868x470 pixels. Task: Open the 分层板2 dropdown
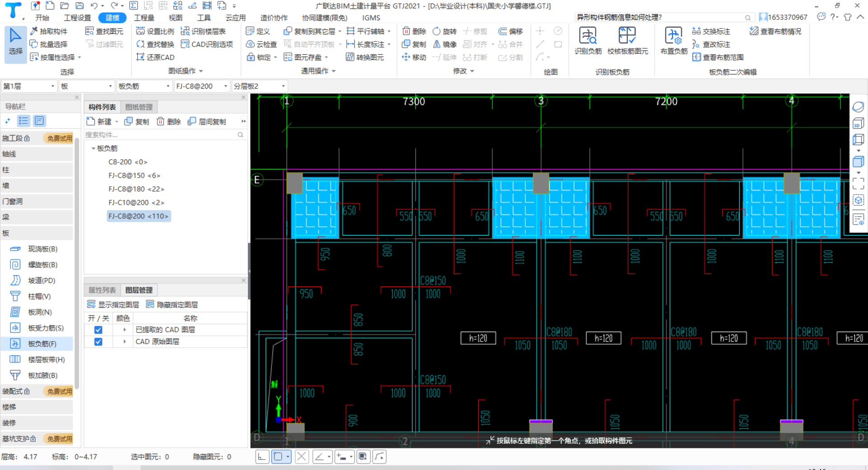click(x=259, y=86)
